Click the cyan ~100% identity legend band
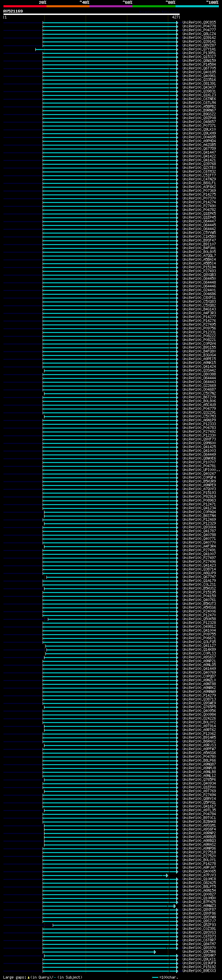The image size is (222, 980). pos(197,6)
